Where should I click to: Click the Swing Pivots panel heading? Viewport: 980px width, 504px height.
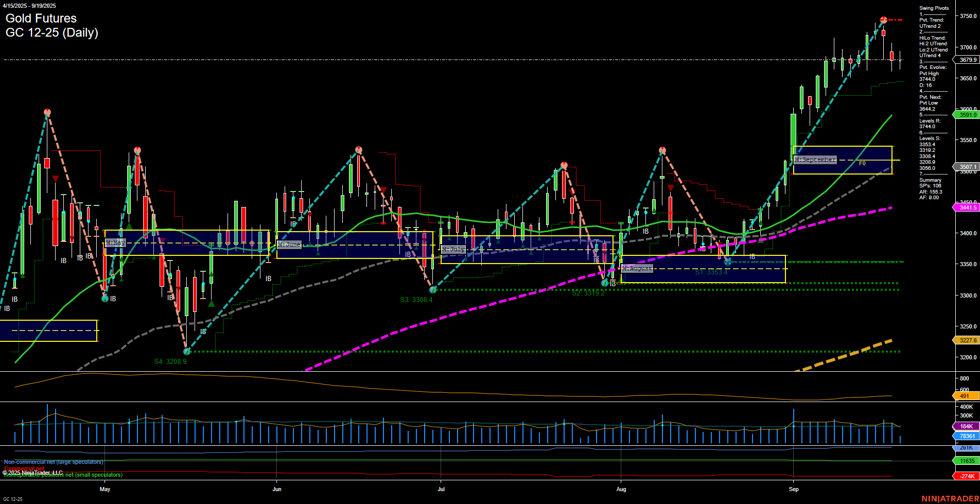[934, 8]
